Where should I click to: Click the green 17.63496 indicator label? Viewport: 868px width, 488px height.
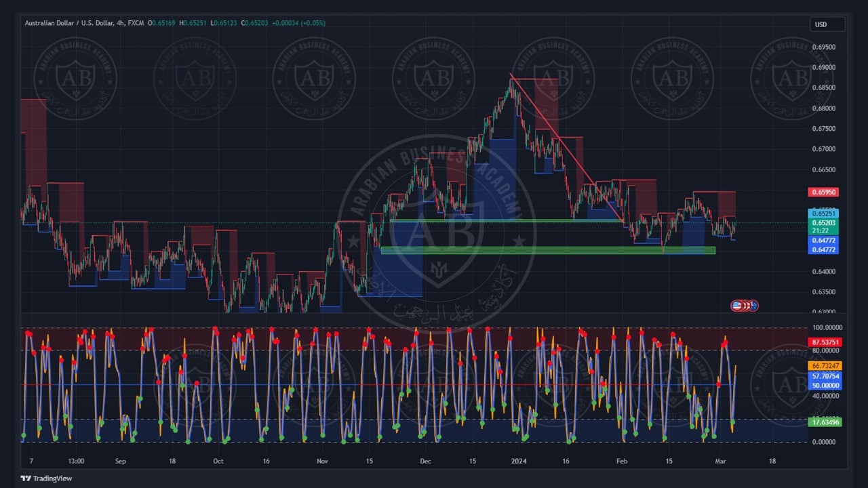(x=826, y=422)
